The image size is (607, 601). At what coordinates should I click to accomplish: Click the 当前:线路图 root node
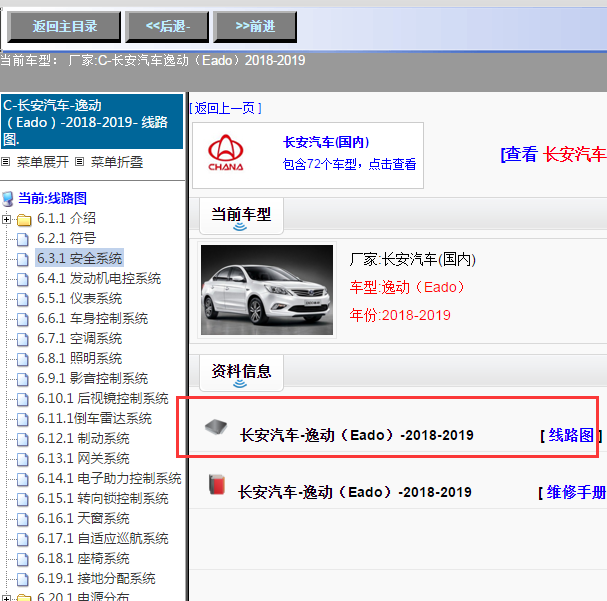pos(52,198)
